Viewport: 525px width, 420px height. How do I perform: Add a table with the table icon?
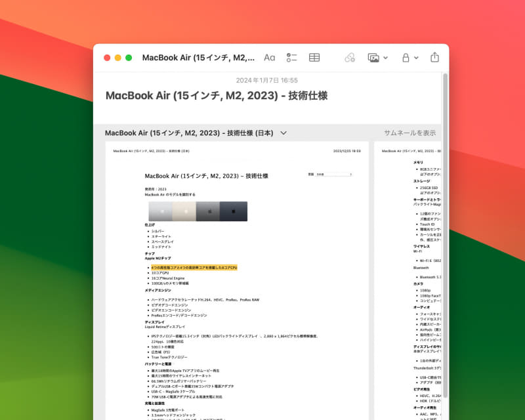click(314, 58)
